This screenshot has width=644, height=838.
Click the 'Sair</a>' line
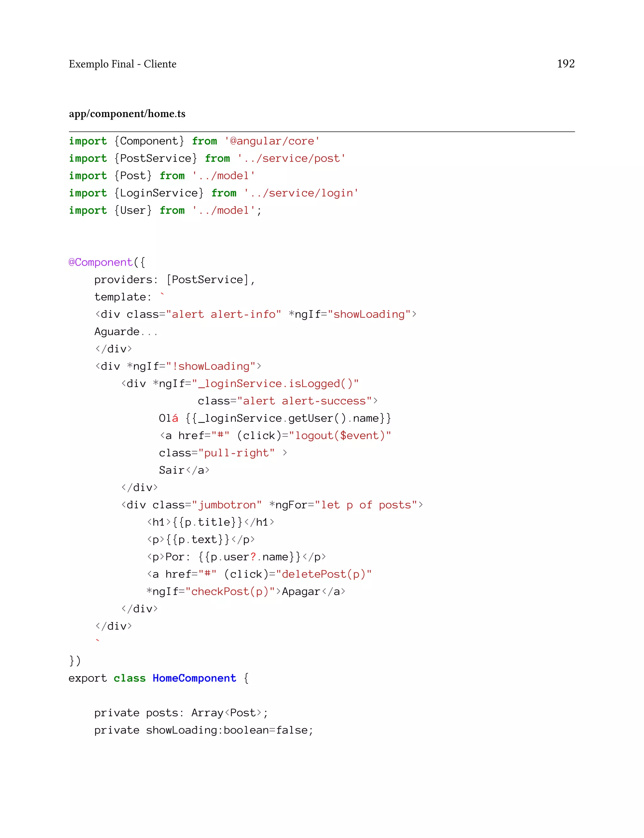coord(184,470)
